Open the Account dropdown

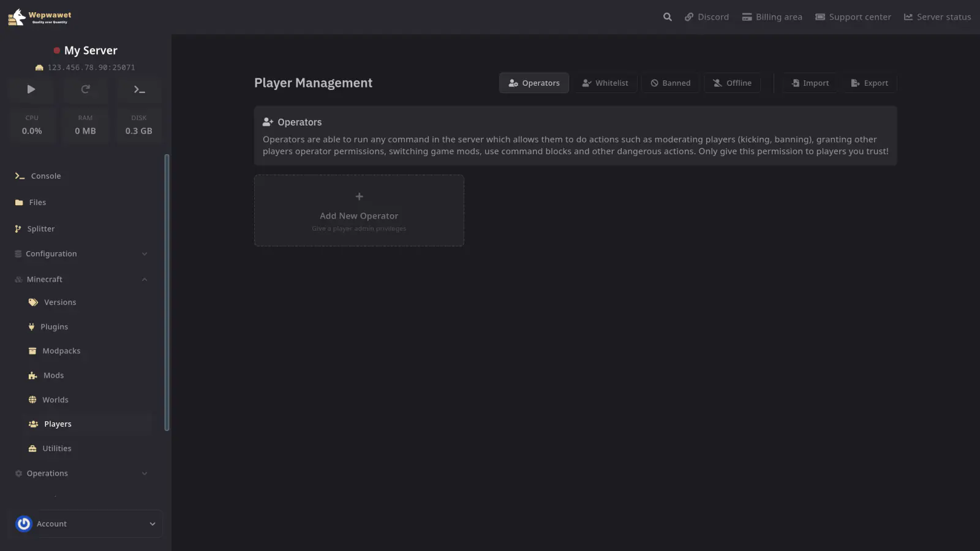pos(89,524)
